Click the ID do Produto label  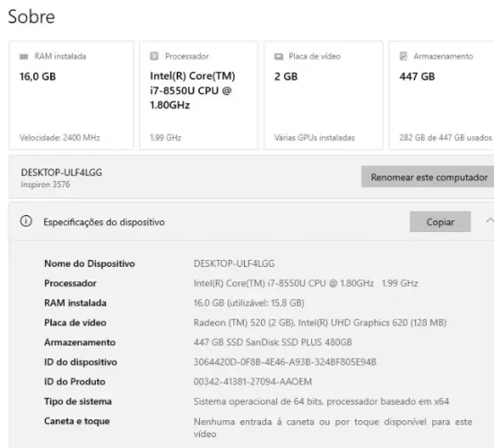click(x=74, y=382)
